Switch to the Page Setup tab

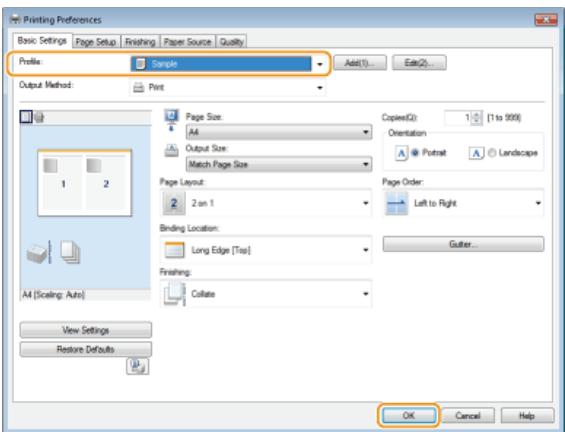[96, 42]
